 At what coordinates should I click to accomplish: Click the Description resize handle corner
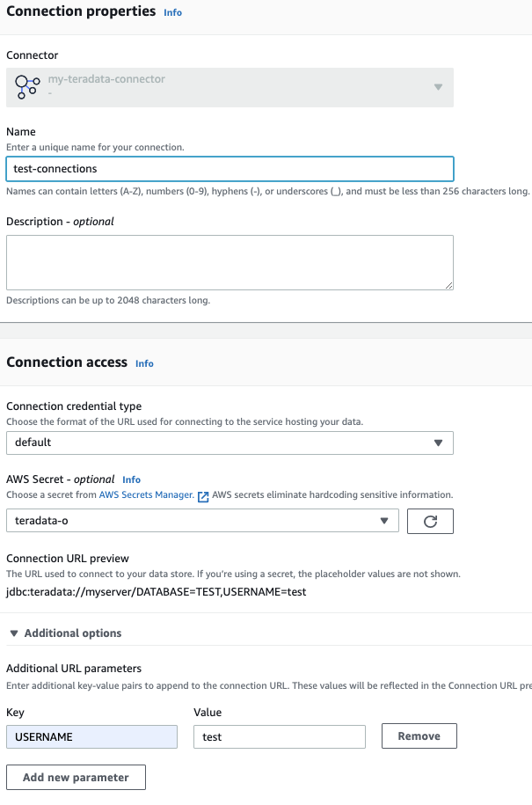click(x=449, y=285)
